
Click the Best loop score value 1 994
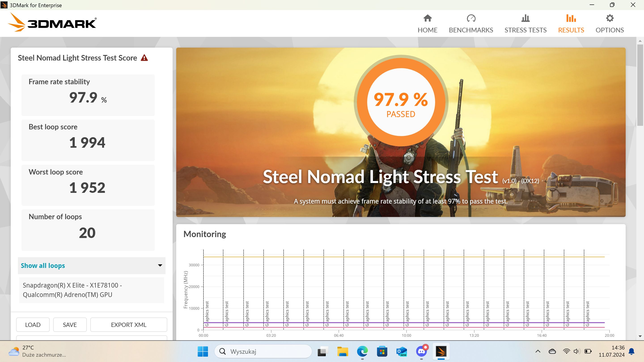tap(87, 143)
